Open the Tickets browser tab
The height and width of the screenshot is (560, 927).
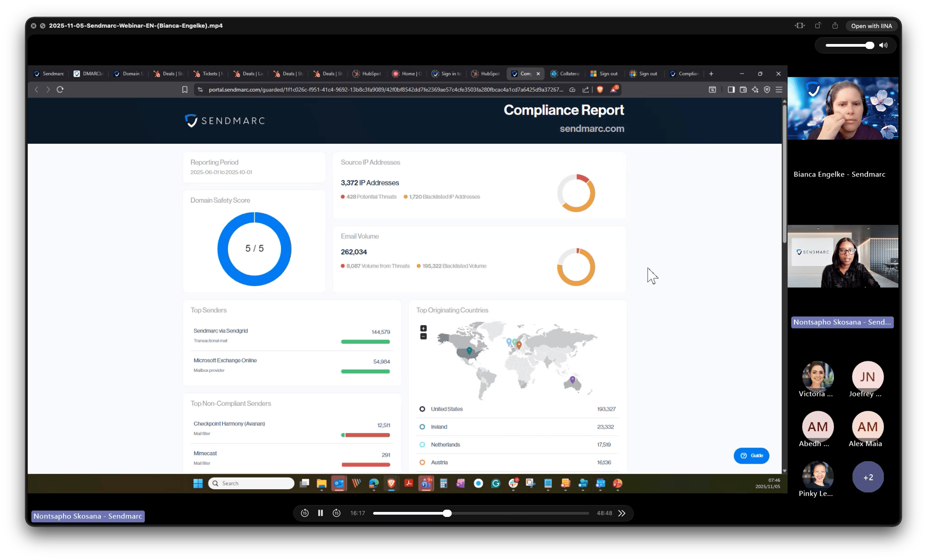pyautogui.click(x=208, y=74)
